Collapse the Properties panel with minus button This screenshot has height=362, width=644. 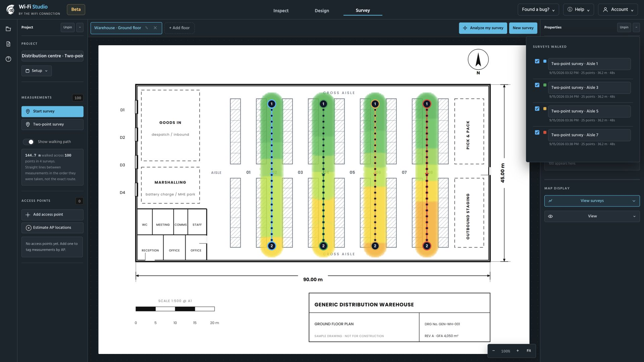point(636,27)
